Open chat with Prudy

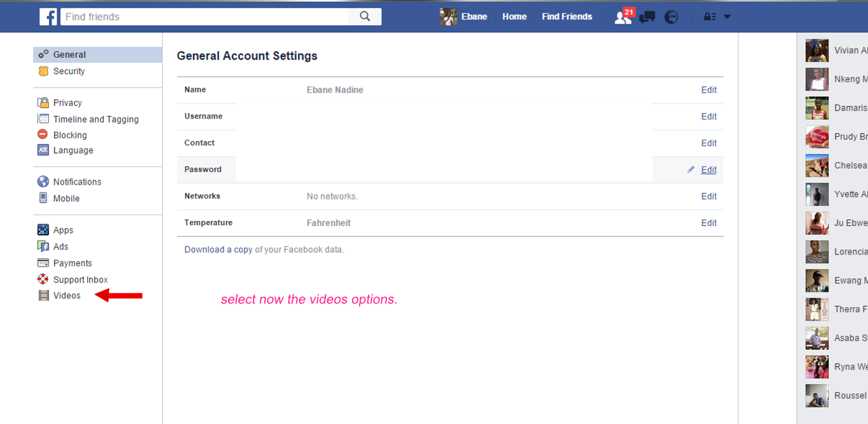836,136
